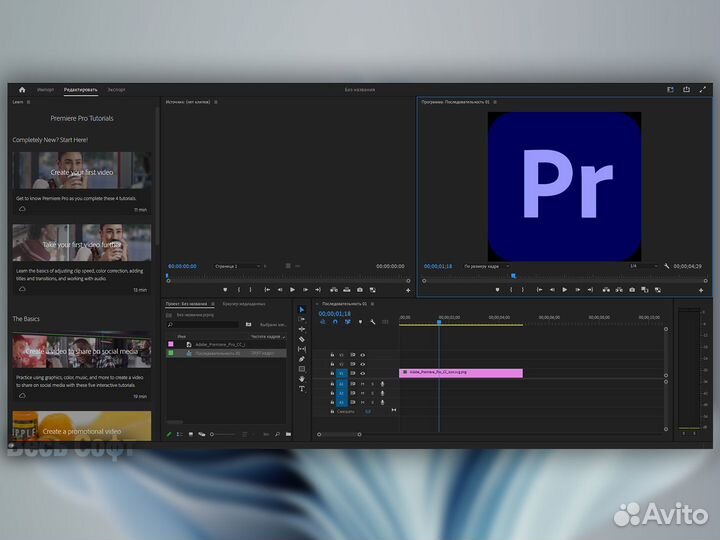
Task: Open Source monitor page dropdown
Action: 237,266
